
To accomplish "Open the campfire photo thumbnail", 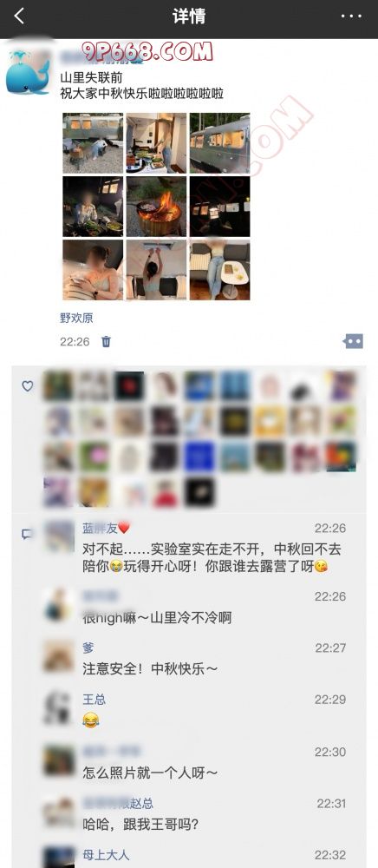I will (156, 207).
